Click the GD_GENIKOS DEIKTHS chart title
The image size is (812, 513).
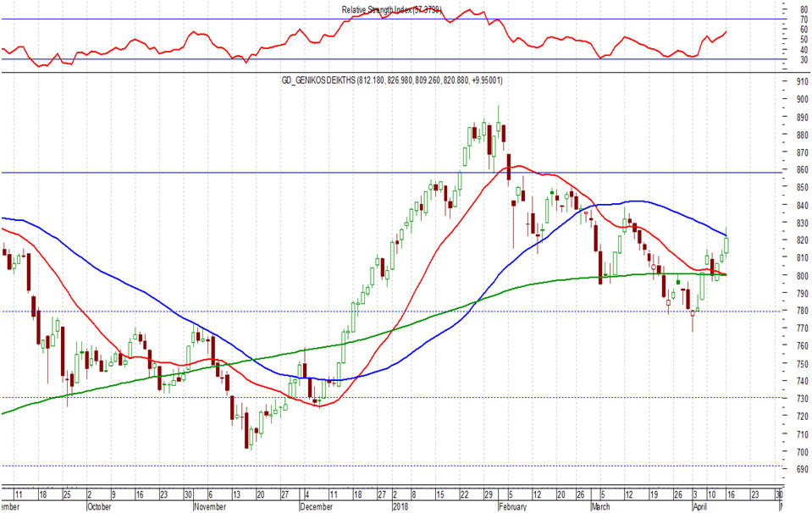pyautogui.click(x=391, y=80)
